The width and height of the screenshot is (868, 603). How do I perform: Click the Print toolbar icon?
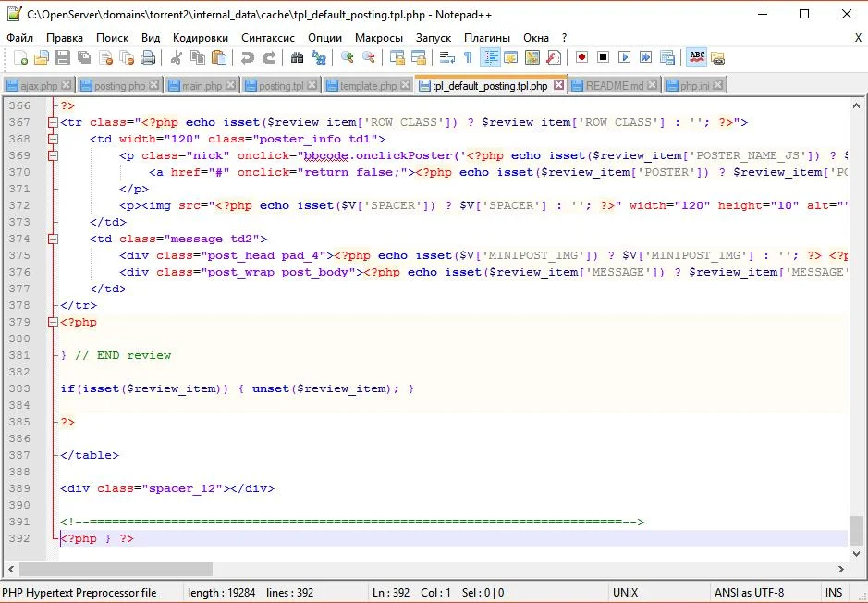148,57
